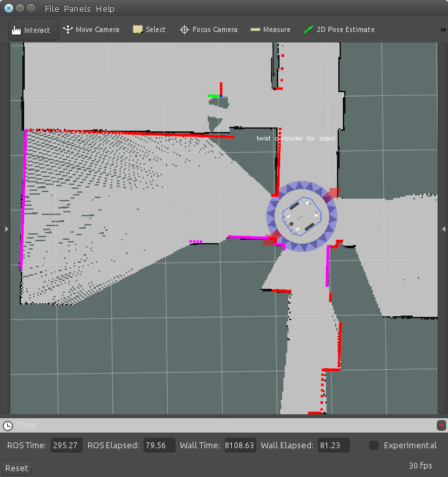
Task: Open the Help menu
Action: [104, 8]
